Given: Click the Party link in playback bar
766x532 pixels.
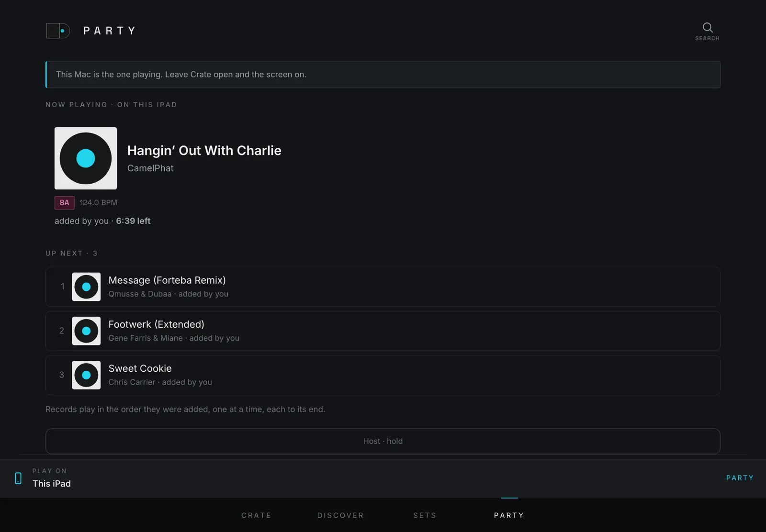Looking at the screenshot, I should tap(740, 478).
